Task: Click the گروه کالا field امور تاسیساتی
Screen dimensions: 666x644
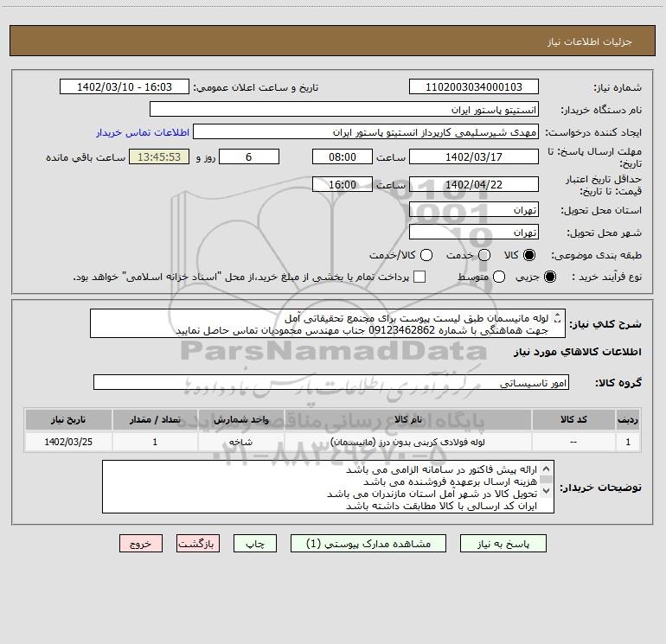Action: pyautogui.click(x=331, y=382)
